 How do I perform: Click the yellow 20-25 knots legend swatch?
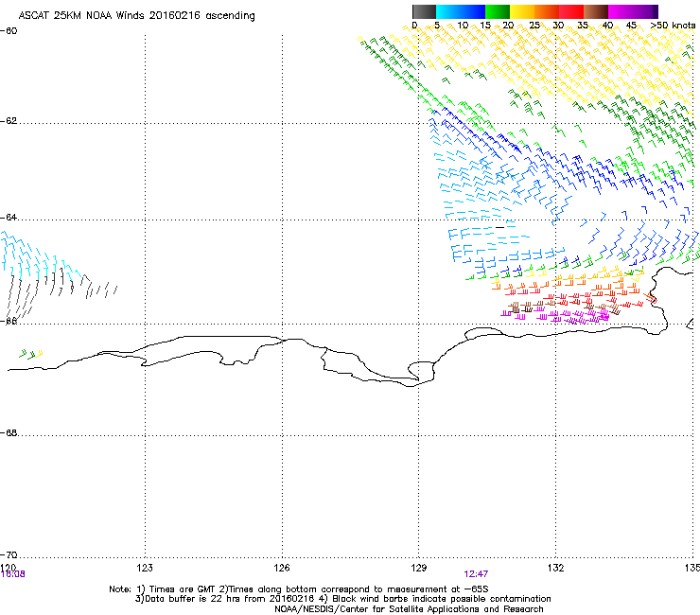pyautogui.click(x=522, y=11)
